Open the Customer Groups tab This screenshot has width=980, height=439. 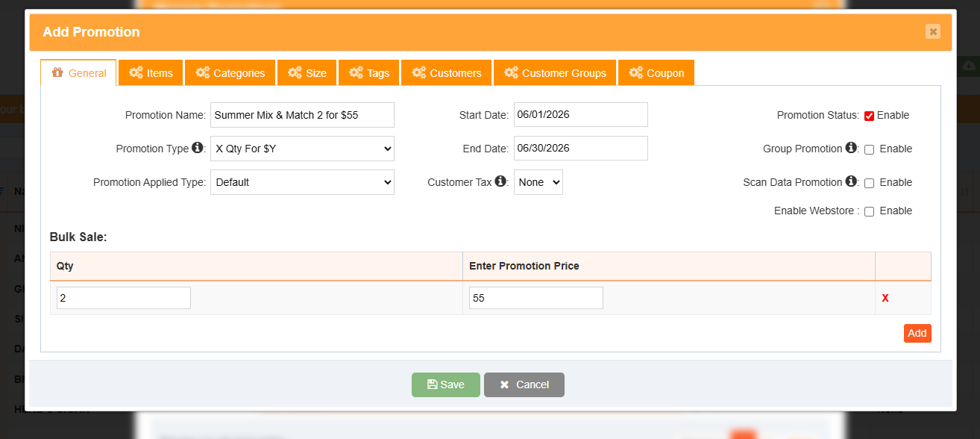555,73
